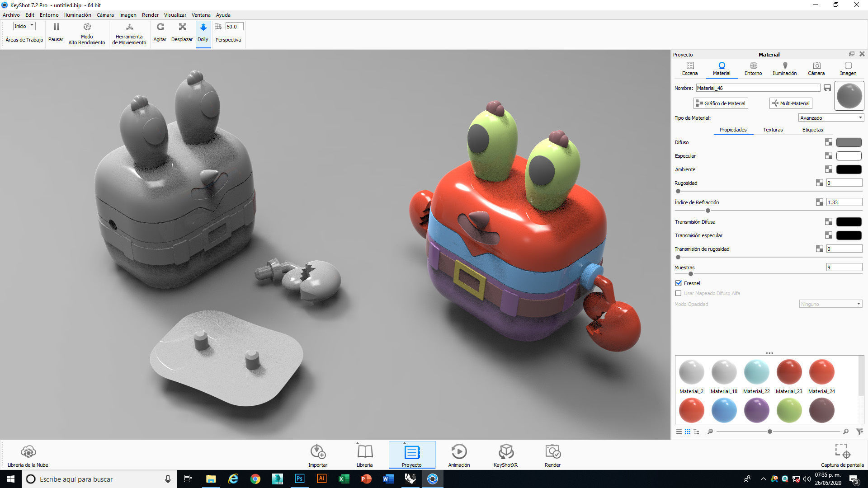Toggle Modo Alto Rendimiento
This screenshot has width=868, height=488.
pos(87,33)
